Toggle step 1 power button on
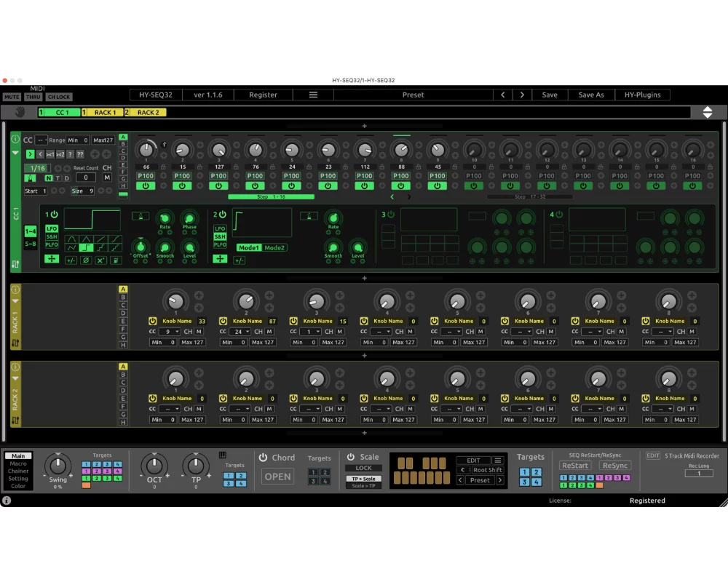This screenshot has height=582, width=728. coord(146,186)
